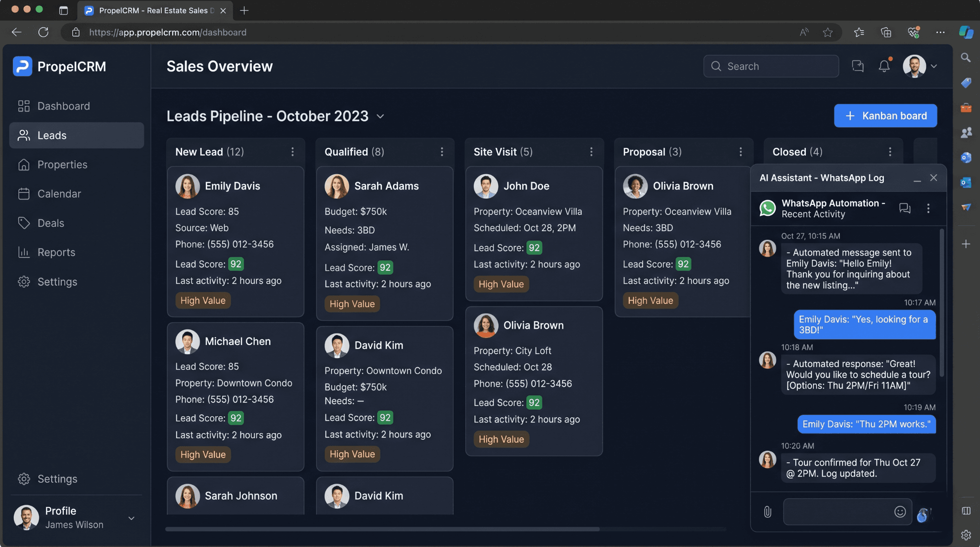Screen dimensions: 980x547
Task: Click the browser address bar URL
Action: 167,32
